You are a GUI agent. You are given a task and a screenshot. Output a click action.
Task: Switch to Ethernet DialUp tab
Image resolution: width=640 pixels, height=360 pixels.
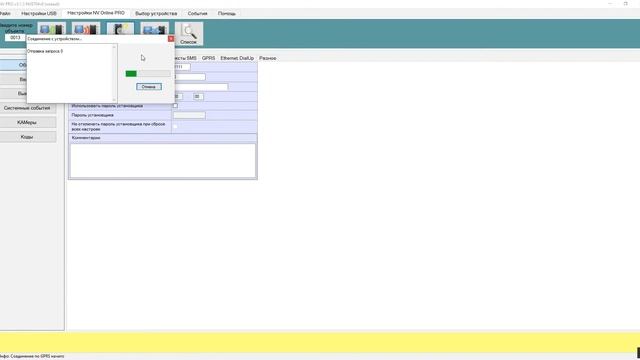click(x=237, y=58)
